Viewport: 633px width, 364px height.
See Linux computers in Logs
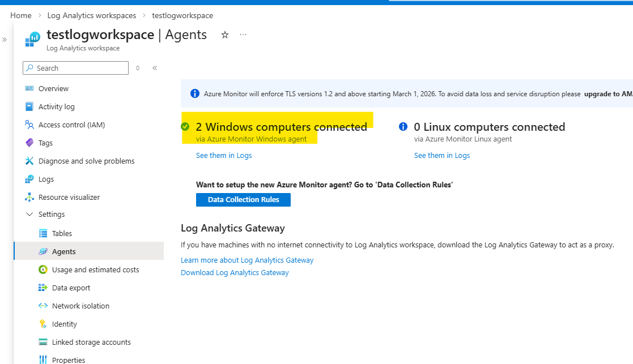442,156
